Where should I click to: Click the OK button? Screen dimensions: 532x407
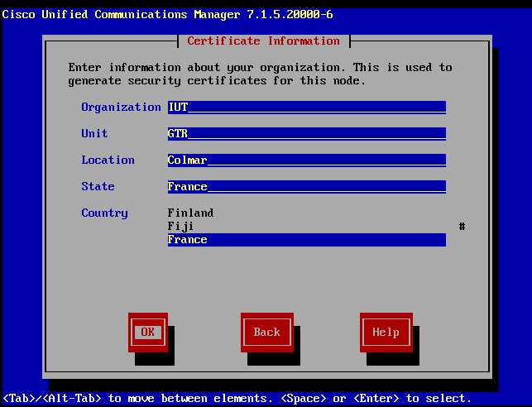point(148,333)
